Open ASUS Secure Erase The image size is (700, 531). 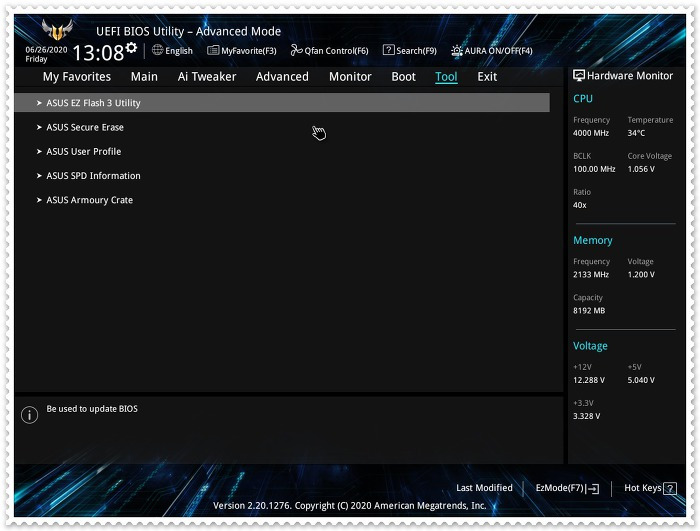(x=85, y=127)
